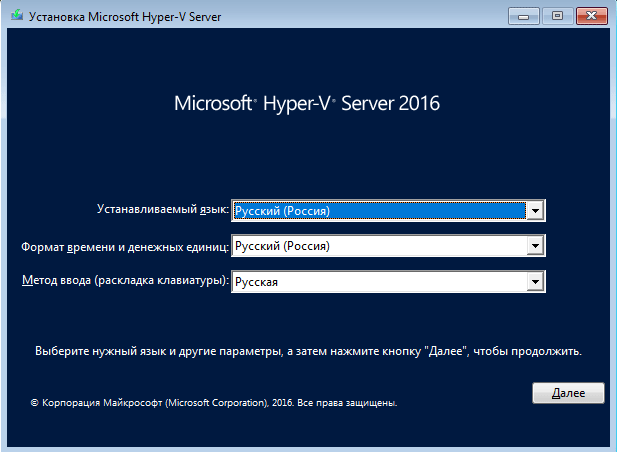The image size is (617, 452).
Task: Open the Устанавливаемый язык combo box
Action: [x=388, y=210]
